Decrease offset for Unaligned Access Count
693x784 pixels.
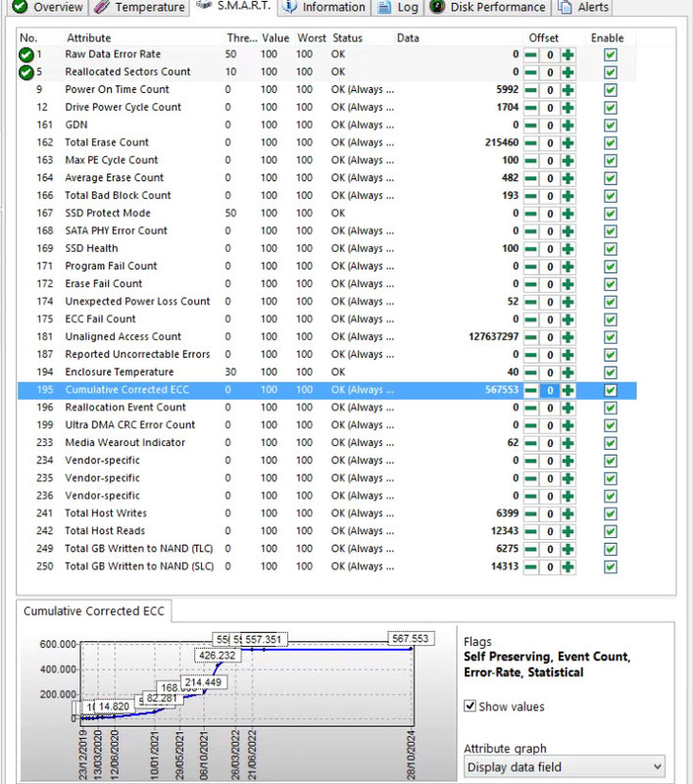click(x=531, y=337)
